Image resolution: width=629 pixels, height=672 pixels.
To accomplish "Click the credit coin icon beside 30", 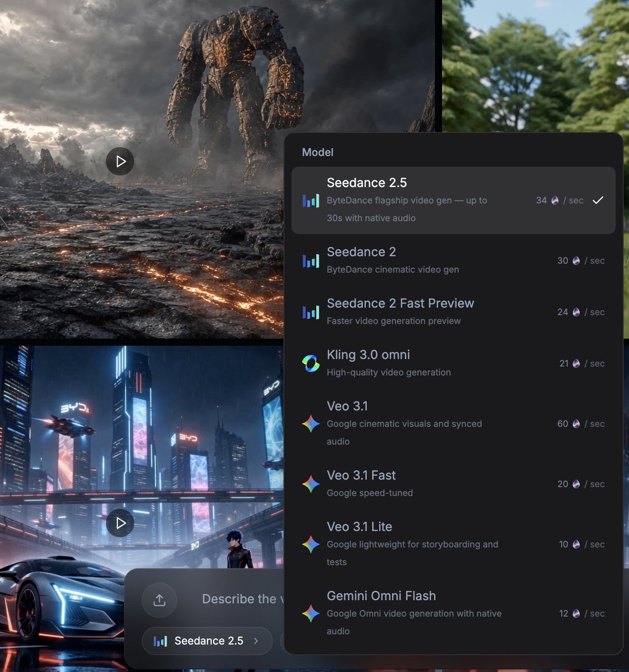I will coord(576,261).
